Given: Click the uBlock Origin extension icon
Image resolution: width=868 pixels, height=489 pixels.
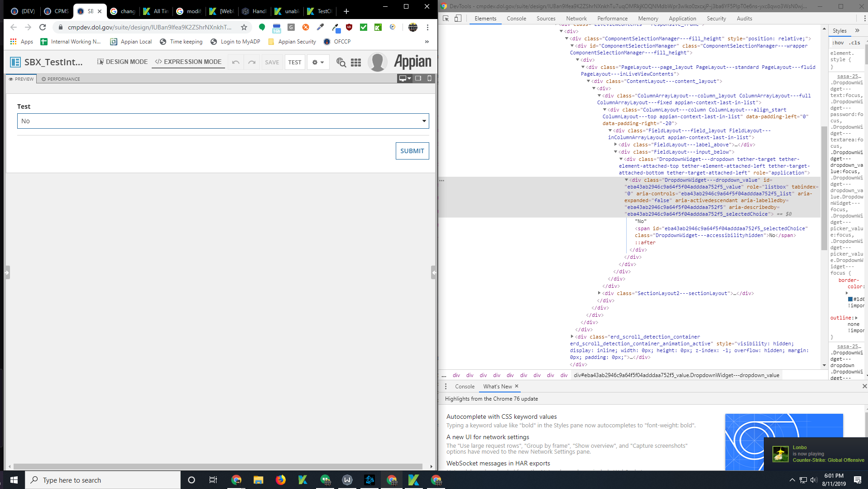Looking at the screenshot, I should point(349,27).
